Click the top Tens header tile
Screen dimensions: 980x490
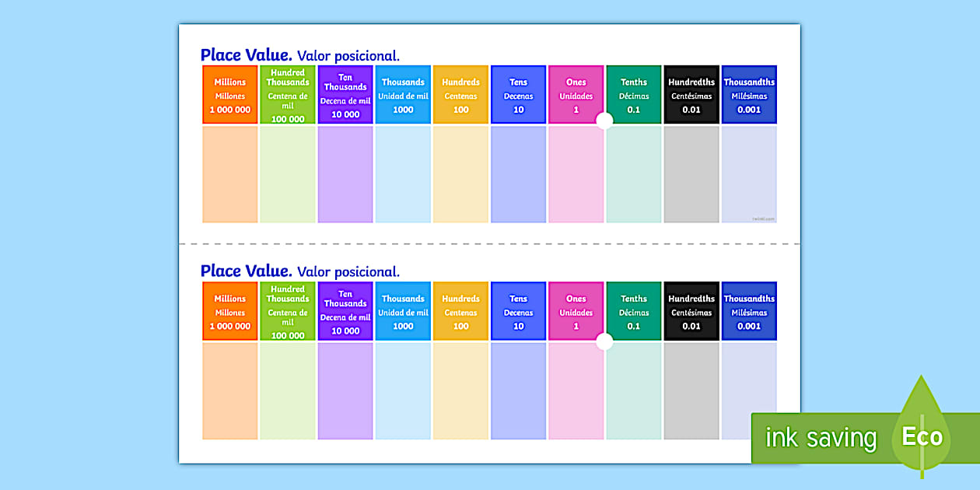point(518,95)
